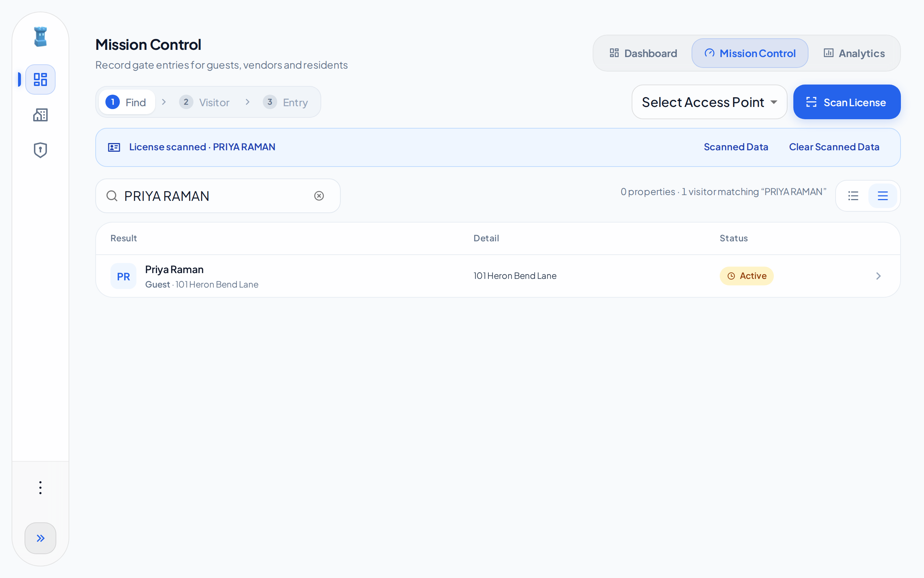
Task: Open the three-dot more options menu
Action: coord(40,488)
